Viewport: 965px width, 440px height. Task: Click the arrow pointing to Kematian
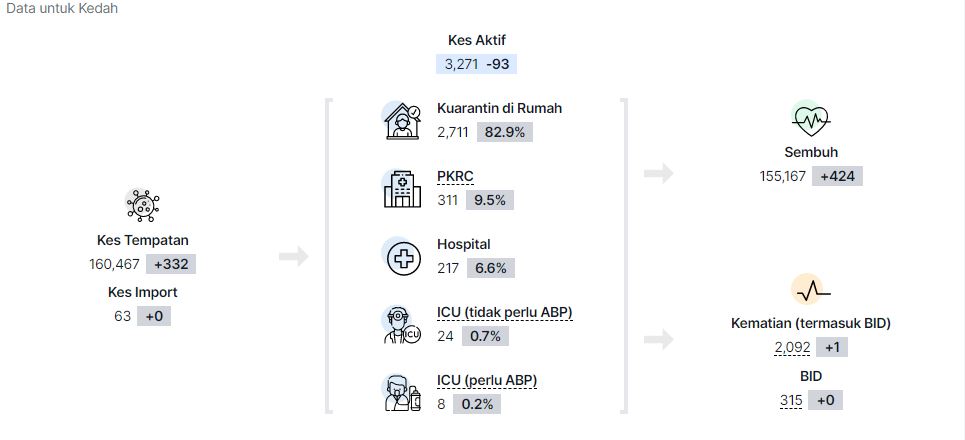(x=659, y=339)
